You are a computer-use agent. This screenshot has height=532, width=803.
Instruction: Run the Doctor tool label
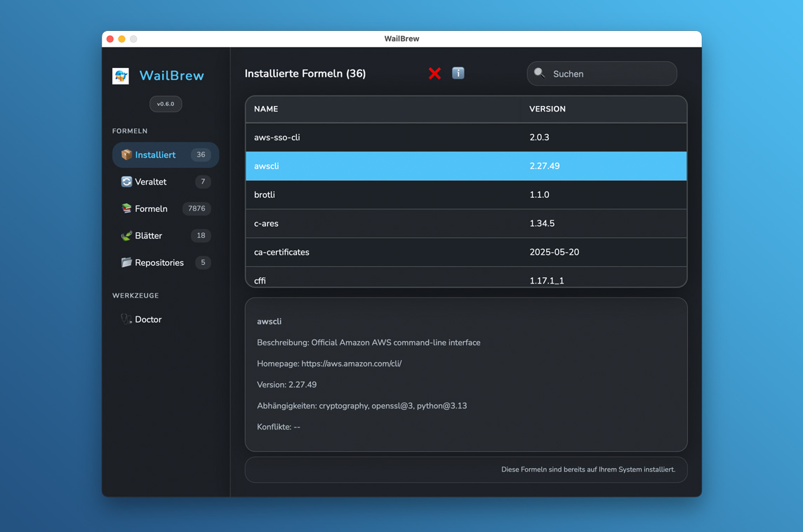(148, 319)
